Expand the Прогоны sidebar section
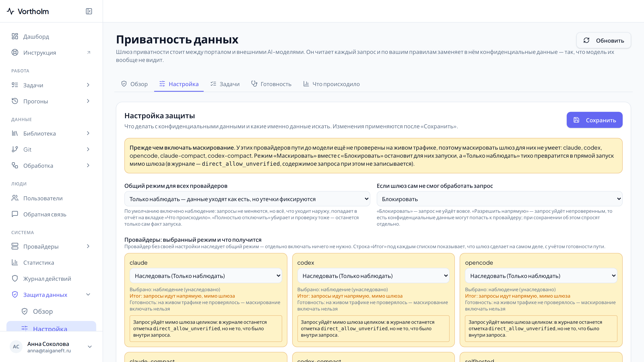This screenshot has width=644, height=362. 88,101
